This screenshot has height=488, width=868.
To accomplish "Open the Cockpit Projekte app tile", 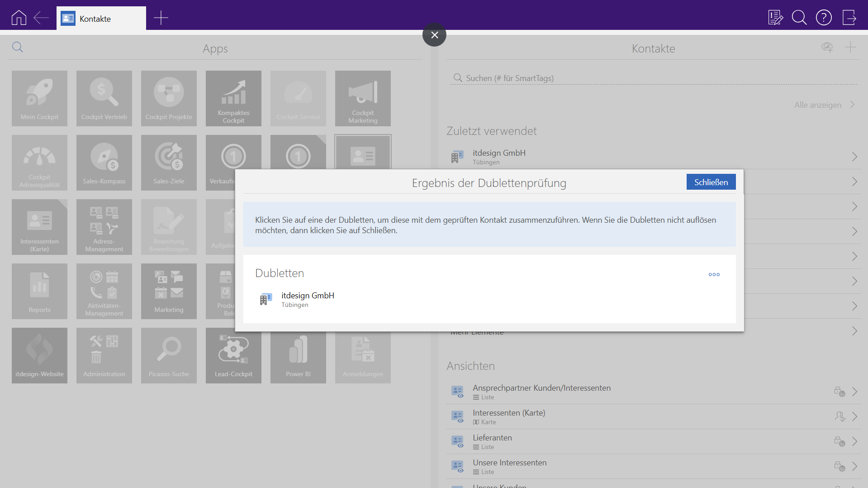I will (169, 98).
